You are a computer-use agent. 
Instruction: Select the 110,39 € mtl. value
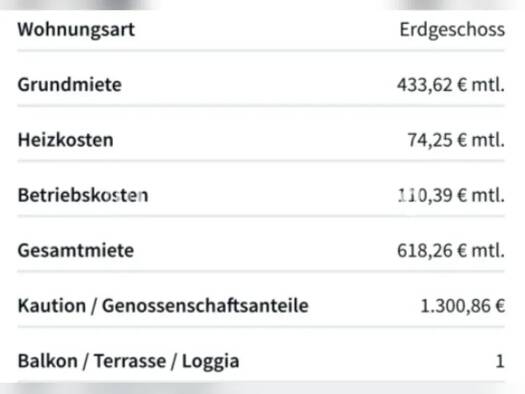coord(451,195)
